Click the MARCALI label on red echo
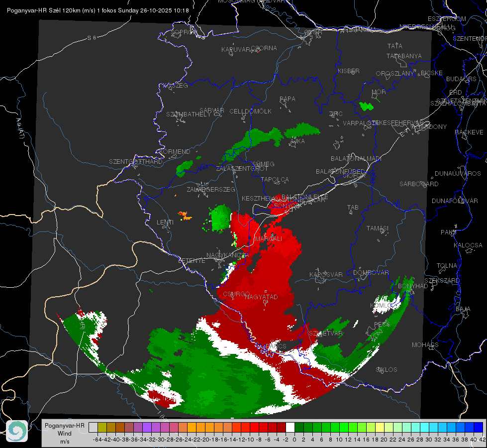This screenshot has height=448, width=487. (268, 239)
